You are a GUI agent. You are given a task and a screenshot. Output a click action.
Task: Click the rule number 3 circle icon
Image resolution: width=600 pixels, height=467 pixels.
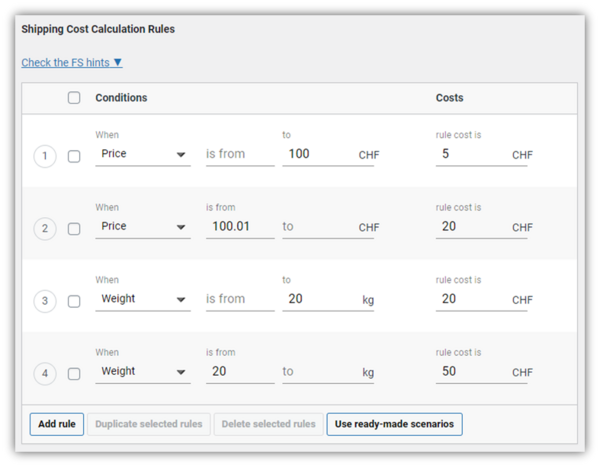44,301
